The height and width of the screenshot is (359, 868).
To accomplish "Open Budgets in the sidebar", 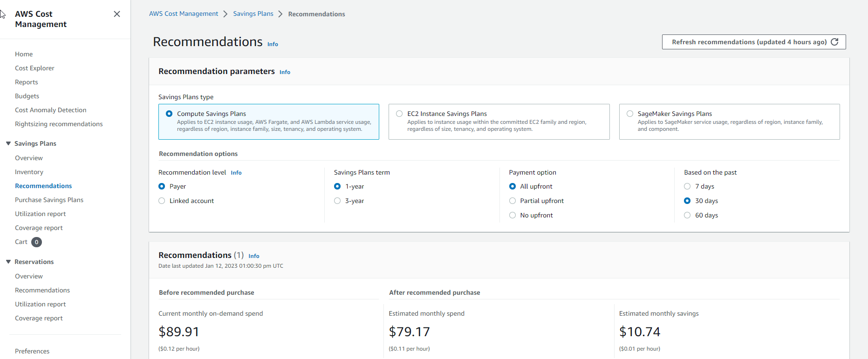I will click(27, 96).
